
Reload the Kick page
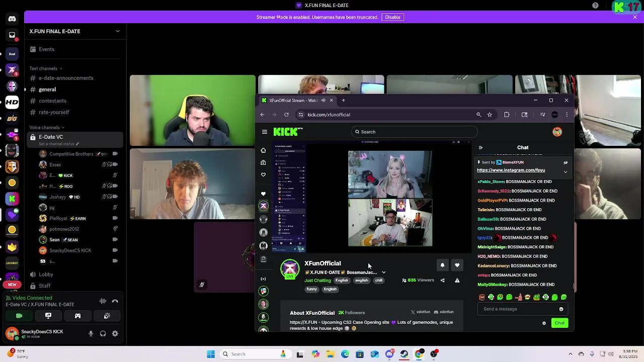[x=286, y=115]
